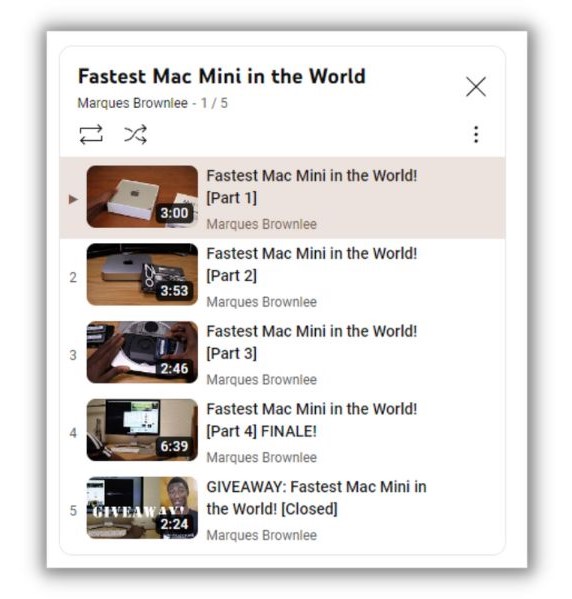The height and width of the screenshot is (599, 572).
Task: Open the Part 2 video thumbnail
Action: pos(142,274)
